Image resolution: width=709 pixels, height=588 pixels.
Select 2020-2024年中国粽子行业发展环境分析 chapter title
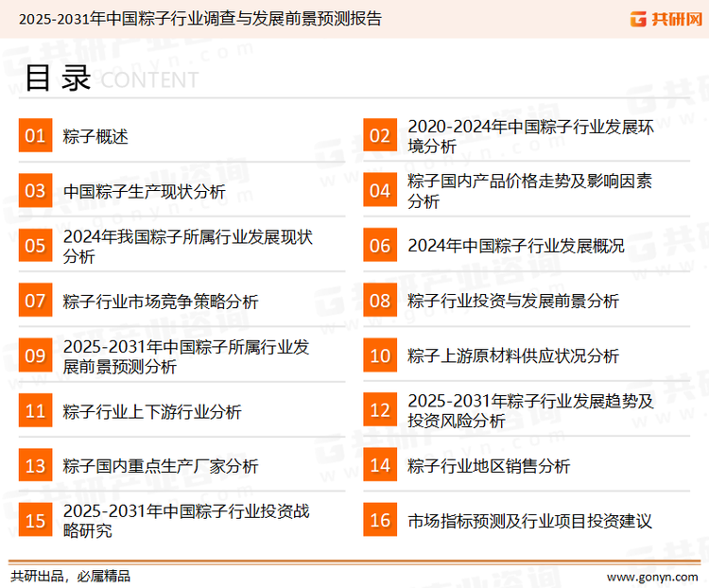tap(530, 136)
